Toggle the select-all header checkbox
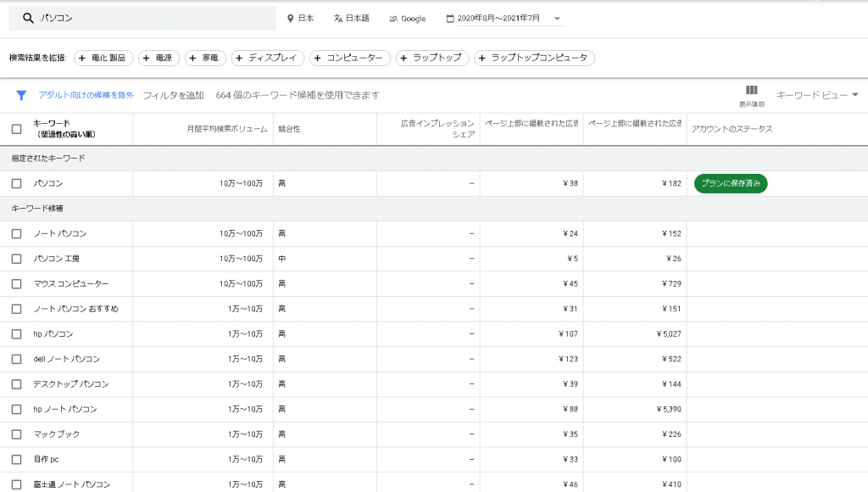 pos(17,129)
